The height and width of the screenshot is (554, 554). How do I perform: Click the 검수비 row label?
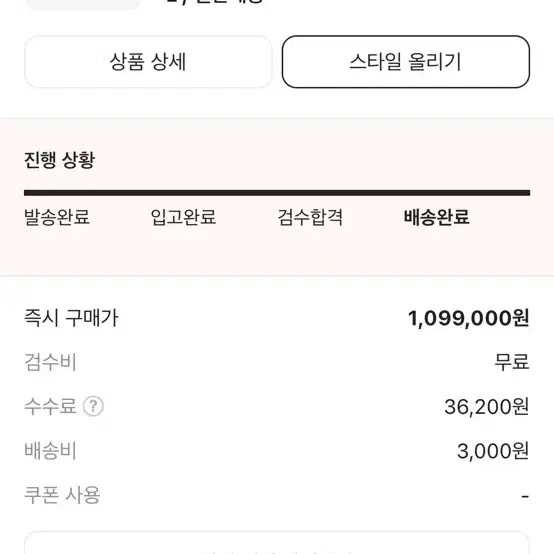click(50, 363)
